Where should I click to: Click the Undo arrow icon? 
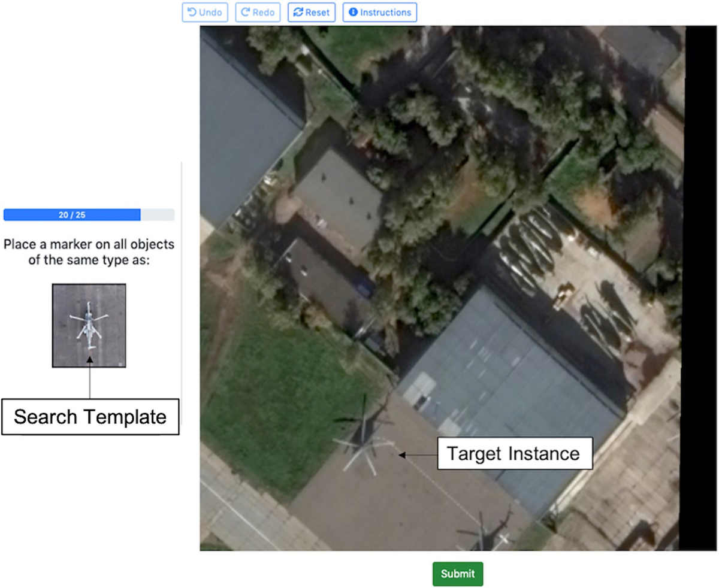(191, 12)
